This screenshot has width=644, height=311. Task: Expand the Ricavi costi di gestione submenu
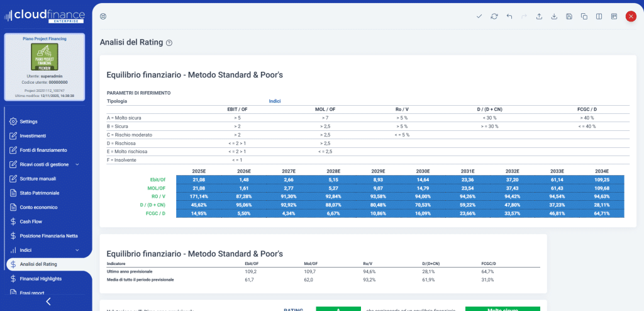coord(77,164)
